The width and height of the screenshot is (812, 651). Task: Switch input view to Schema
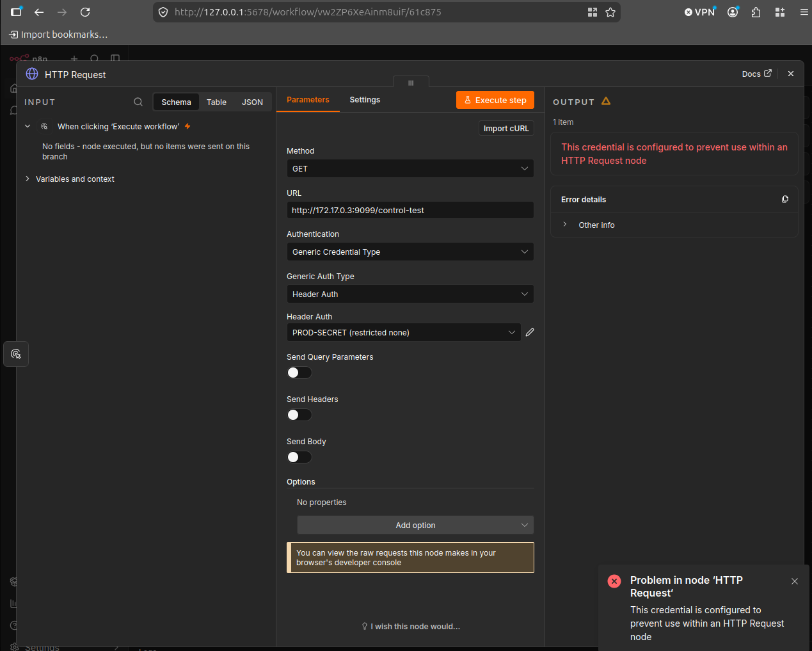176,102
